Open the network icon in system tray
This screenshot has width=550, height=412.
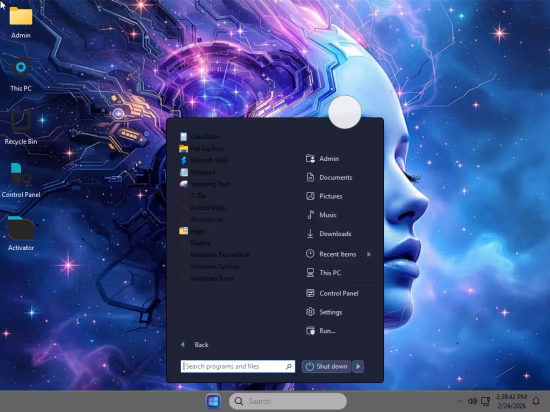[485, 401]
